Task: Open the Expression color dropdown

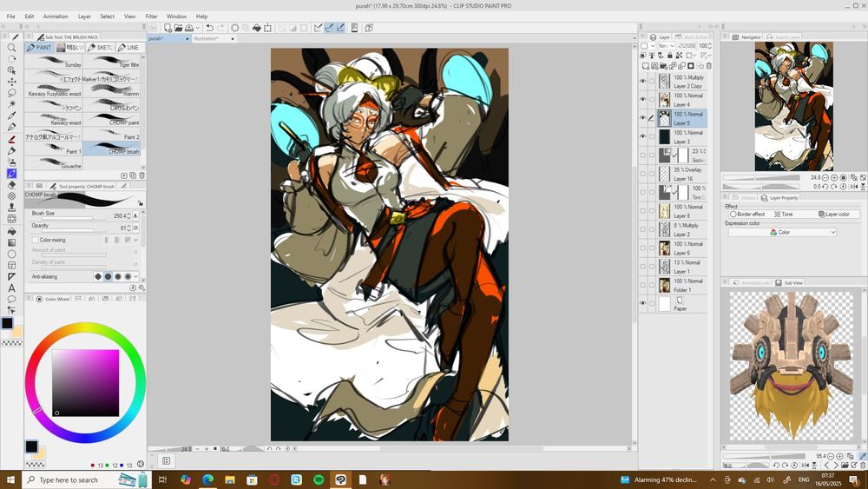Action: pos(782,233)
